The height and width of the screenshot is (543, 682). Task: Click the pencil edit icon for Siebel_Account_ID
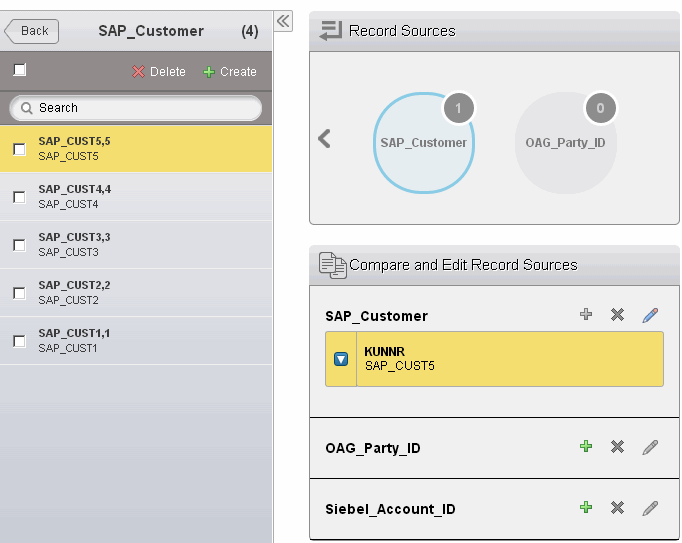tap(650, 508)
